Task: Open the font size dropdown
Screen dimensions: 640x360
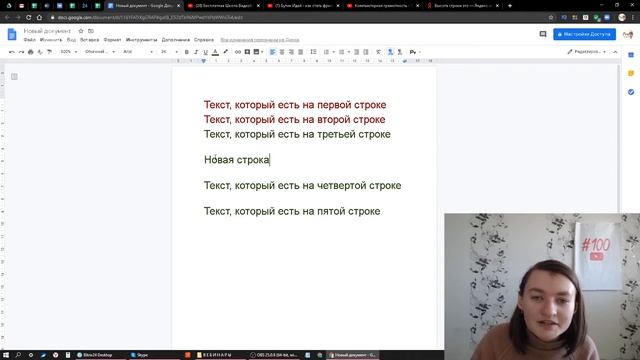Action: [x=169, y=52]
